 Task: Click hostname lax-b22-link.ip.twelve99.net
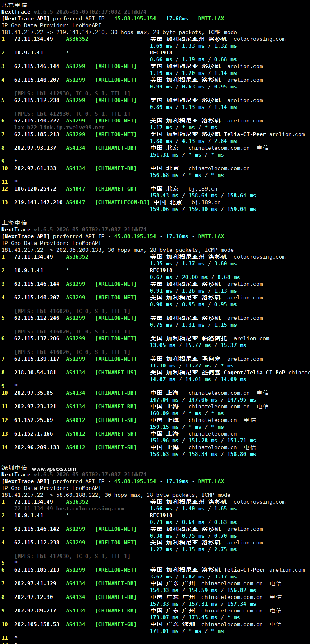click(59, 128)
